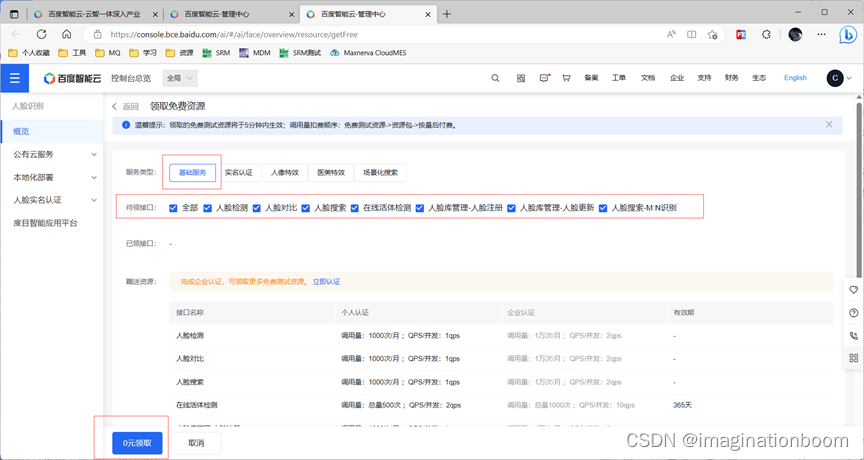Open the 全局 region dropdown

(x=180, y=78)
